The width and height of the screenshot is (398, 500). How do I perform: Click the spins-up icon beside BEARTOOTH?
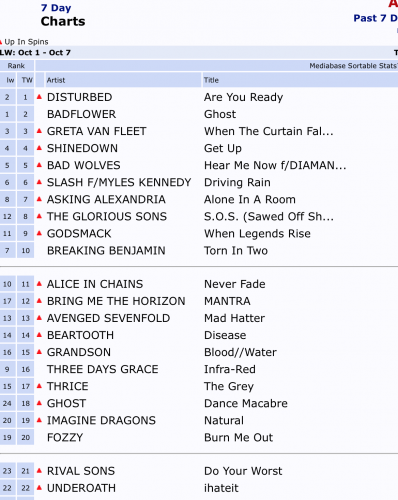point(39,335)
